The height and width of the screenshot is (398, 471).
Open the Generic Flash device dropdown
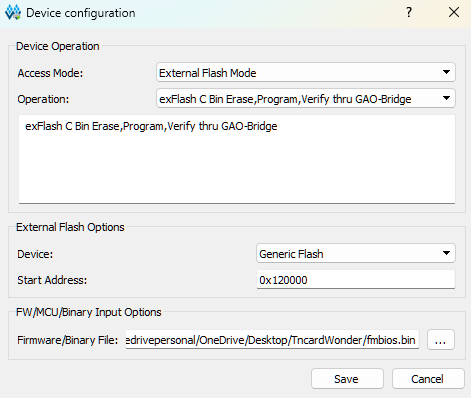356,253
